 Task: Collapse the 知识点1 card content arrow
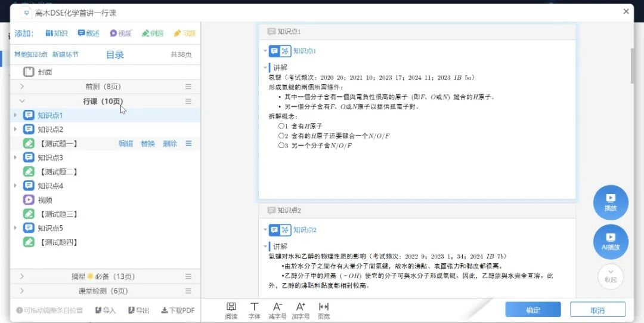pos(265,51)
